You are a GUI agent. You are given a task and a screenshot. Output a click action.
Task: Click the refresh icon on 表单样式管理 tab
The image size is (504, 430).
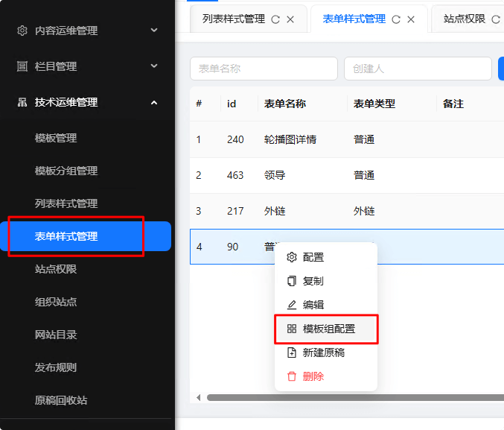point(396,19)
